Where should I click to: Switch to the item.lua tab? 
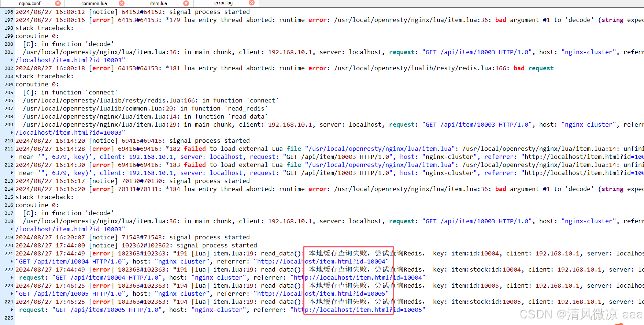tap(159, 4)
